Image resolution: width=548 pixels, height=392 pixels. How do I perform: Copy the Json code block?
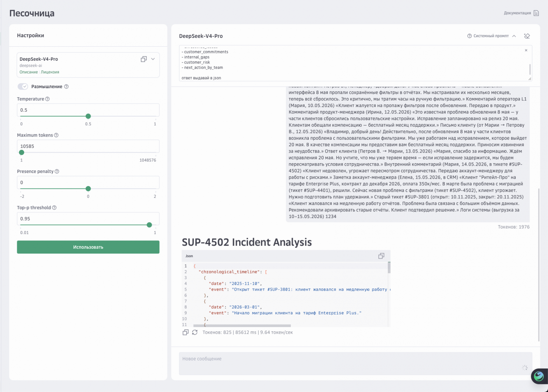pos(381,256)
